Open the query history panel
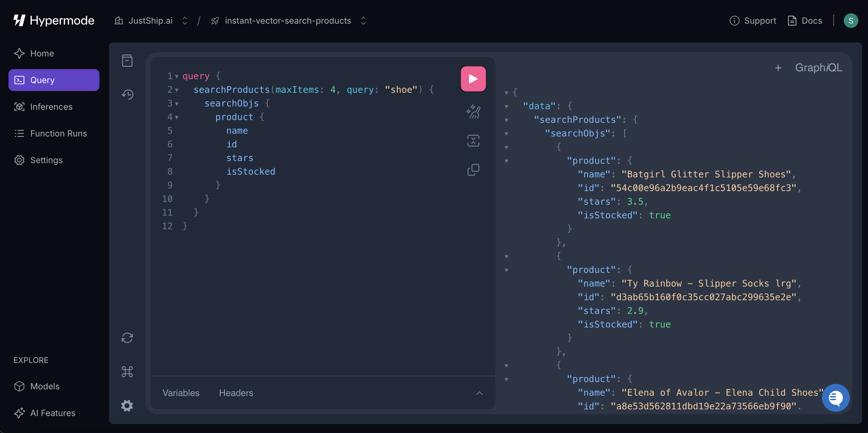Image resolution: width=868 pixels, height=433 pixels. (127, 95)
